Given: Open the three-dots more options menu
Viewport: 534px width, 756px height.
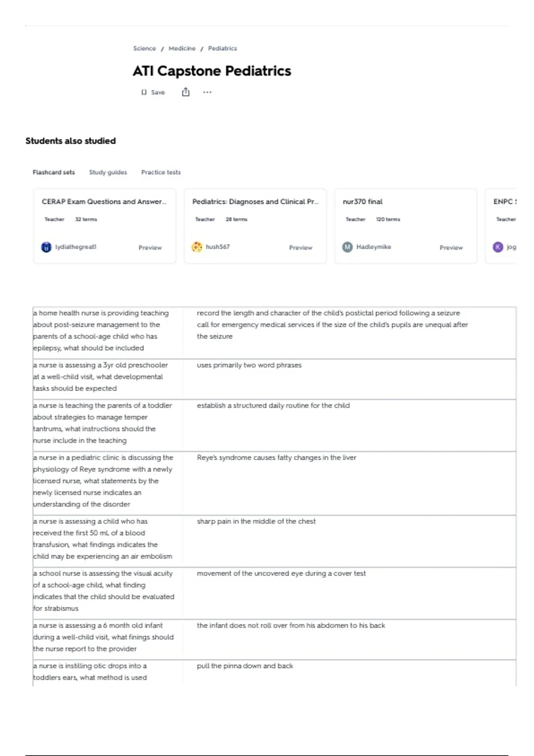Looking at the screenshot, I should (207, 92).
